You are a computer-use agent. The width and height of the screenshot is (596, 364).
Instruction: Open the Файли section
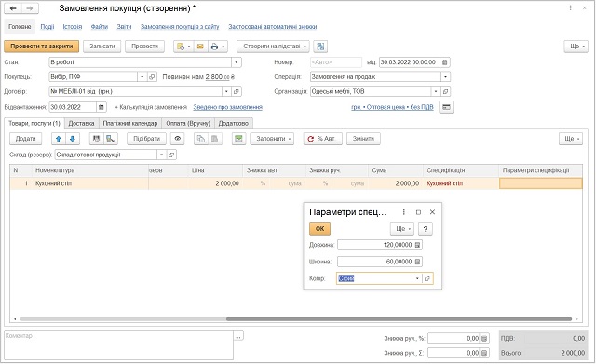(x=100, y=27)
